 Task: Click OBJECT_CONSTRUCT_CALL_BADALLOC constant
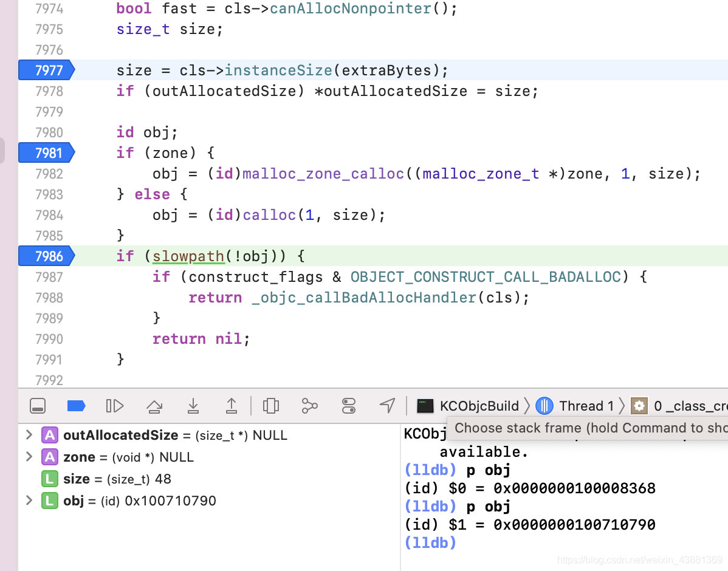tap(486, 276)
